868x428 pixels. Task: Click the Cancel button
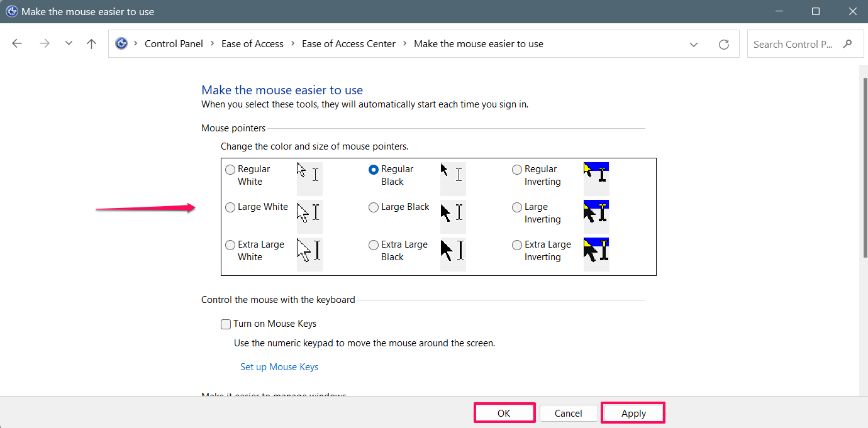coord(568,413)
